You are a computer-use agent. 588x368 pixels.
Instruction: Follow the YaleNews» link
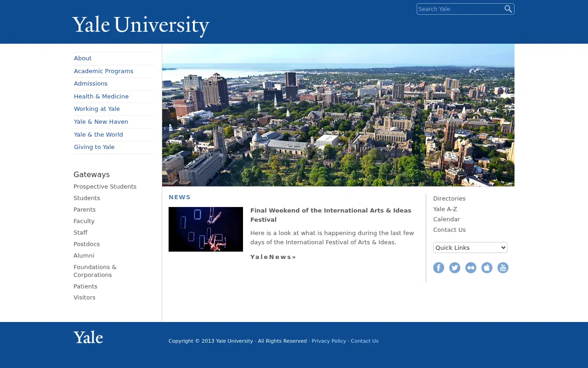tap(273, 257)
